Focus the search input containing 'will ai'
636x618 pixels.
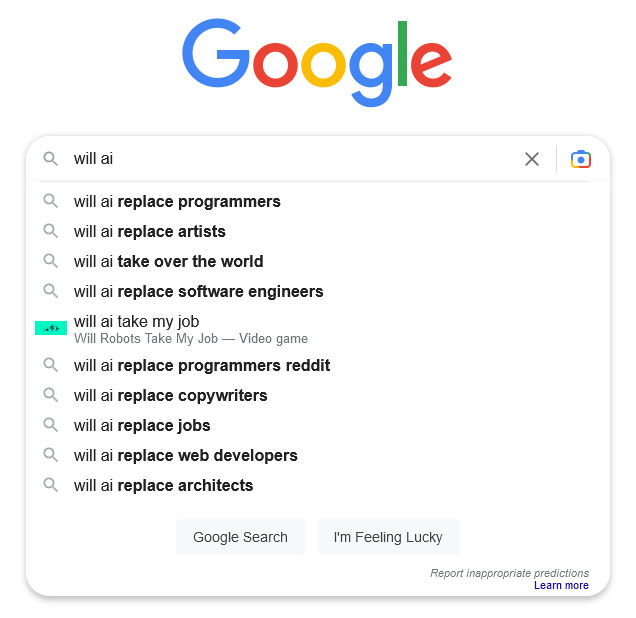click(x=290, y=159)
